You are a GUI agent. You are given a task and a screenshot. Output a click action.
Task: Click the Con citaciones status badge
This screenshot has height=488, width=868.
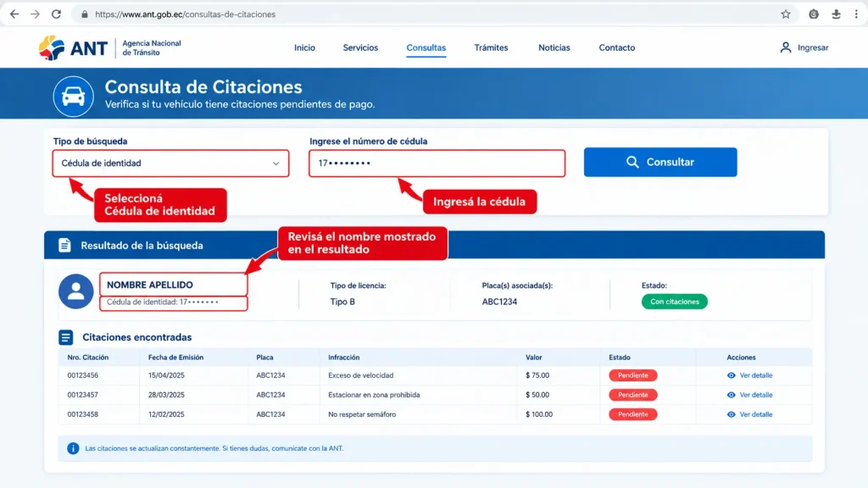(674, 302)
